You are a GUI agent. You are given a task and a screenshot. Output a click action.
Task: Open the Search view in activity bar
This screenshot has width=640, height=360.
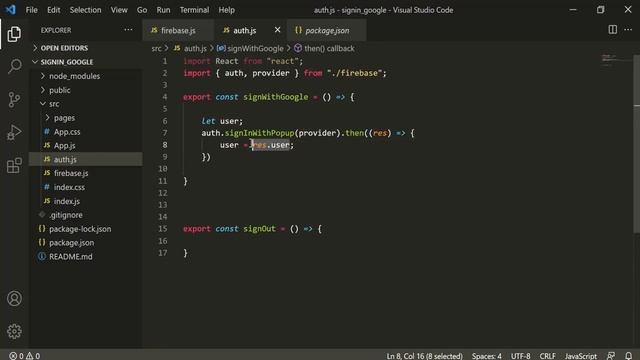click(x=14, y=66)
